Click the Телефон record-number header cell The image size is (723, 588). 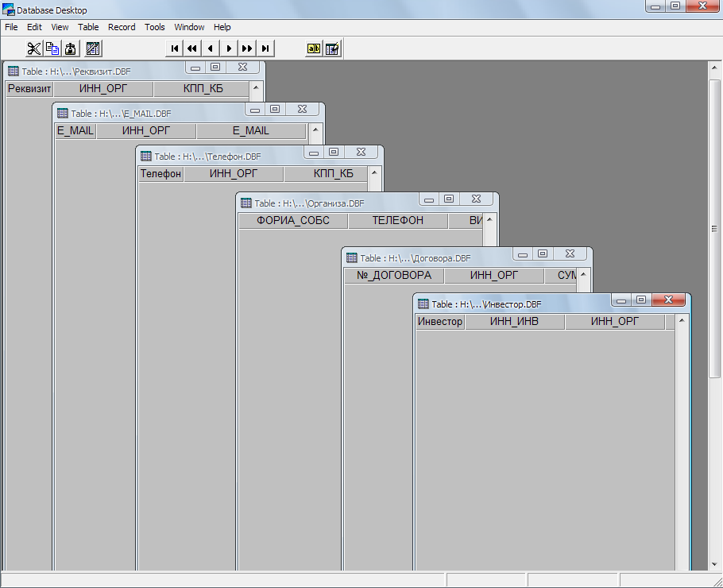(161, 174)
